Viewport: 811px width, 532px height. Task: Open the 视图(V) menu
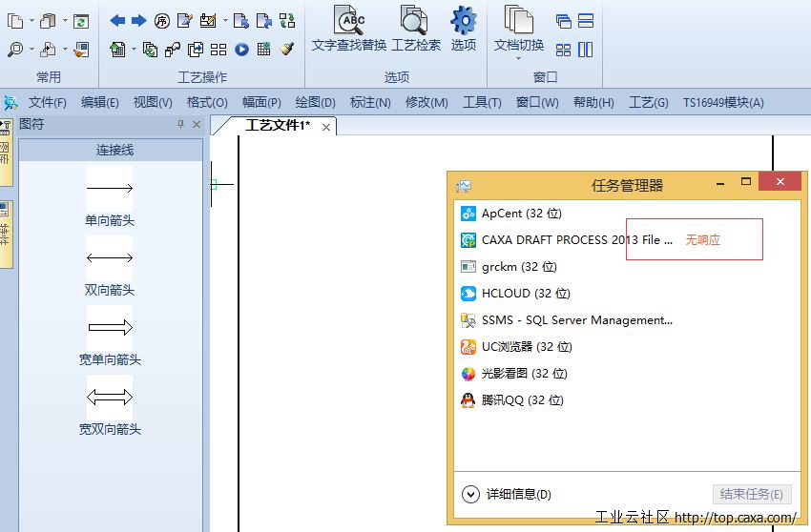pyautogui.click(x=153, y=102)
